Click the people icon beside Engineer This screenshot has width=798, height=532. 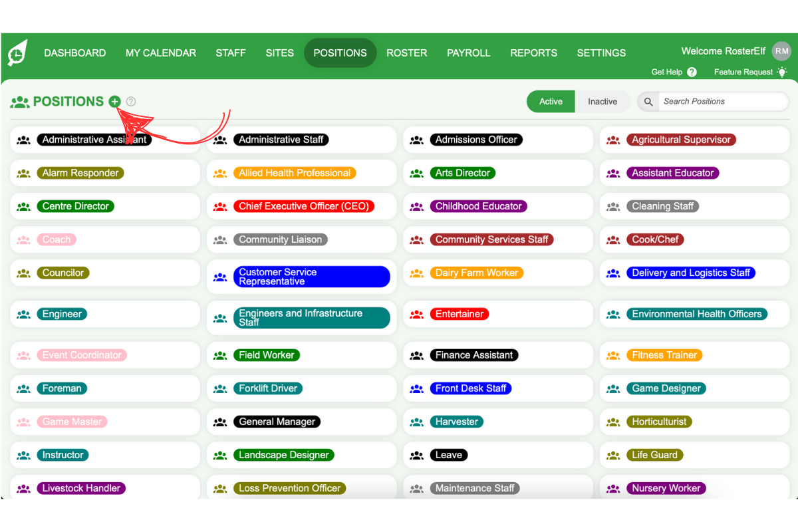click(23, 314)
